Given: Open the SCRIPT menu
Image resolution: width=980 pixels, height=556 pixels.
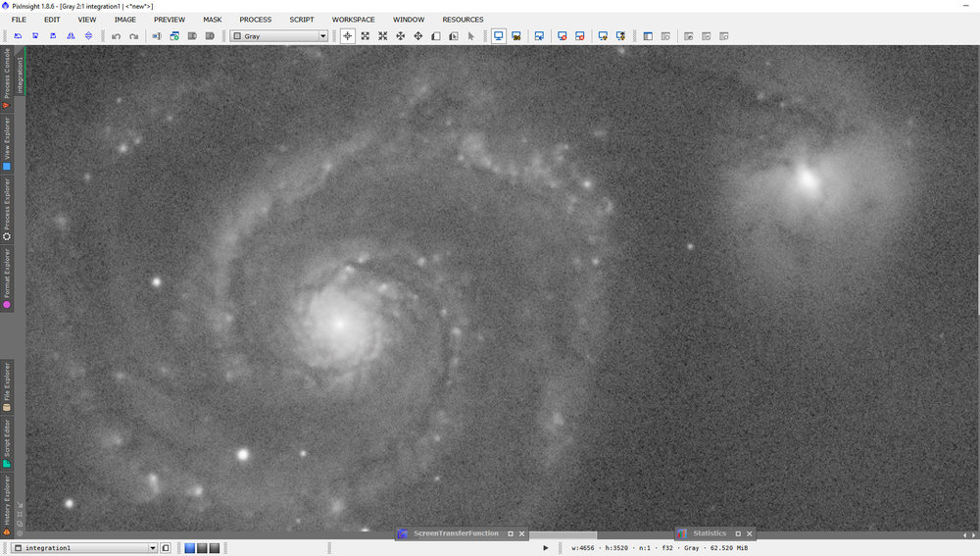Looking at the screenshot, I should tap(301, 20).
